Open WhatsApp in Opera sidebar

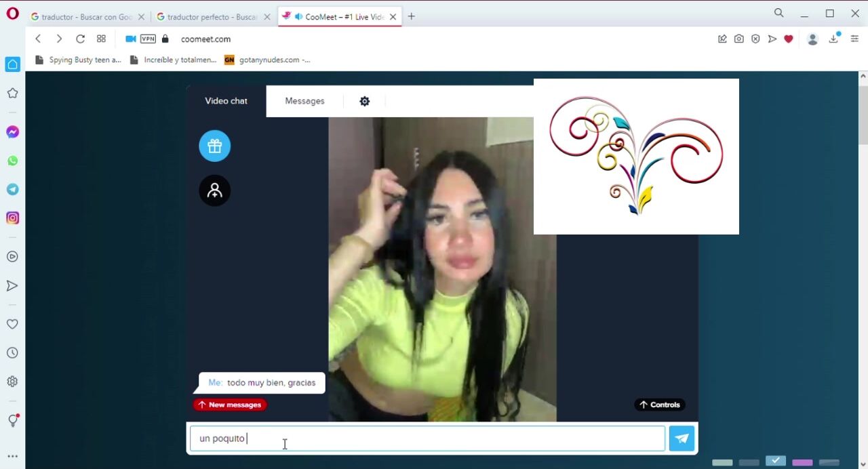pos(12,161)
